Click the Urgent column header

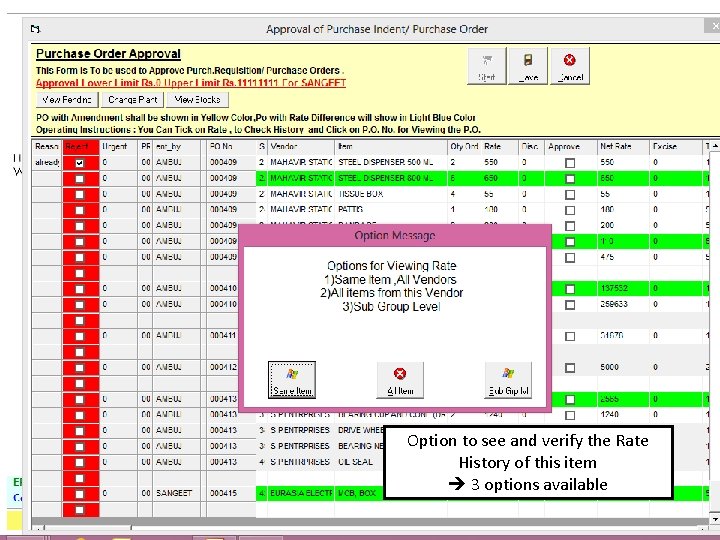point(118,146)
